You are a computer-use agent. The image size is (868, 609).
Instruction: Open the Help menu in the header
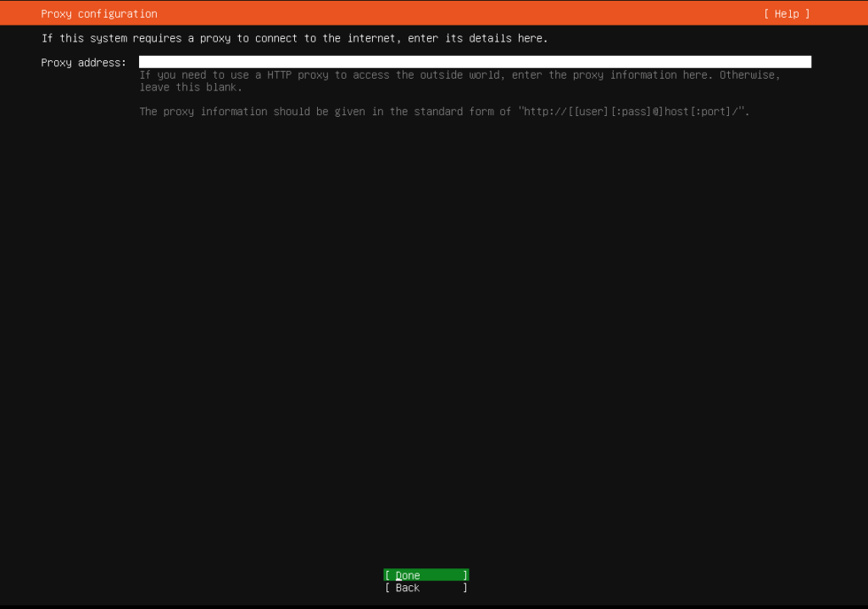(787, 14)
